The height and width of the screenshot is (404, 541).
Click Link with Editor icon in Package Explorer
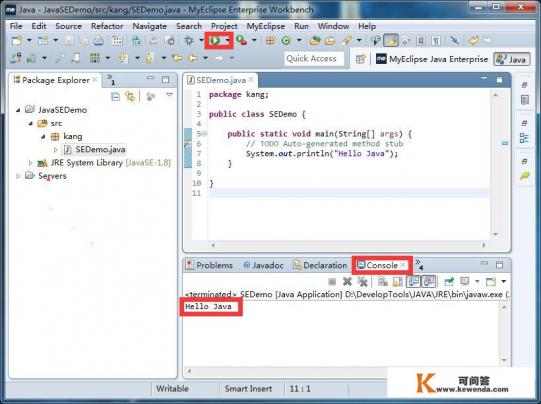point(130,96)
